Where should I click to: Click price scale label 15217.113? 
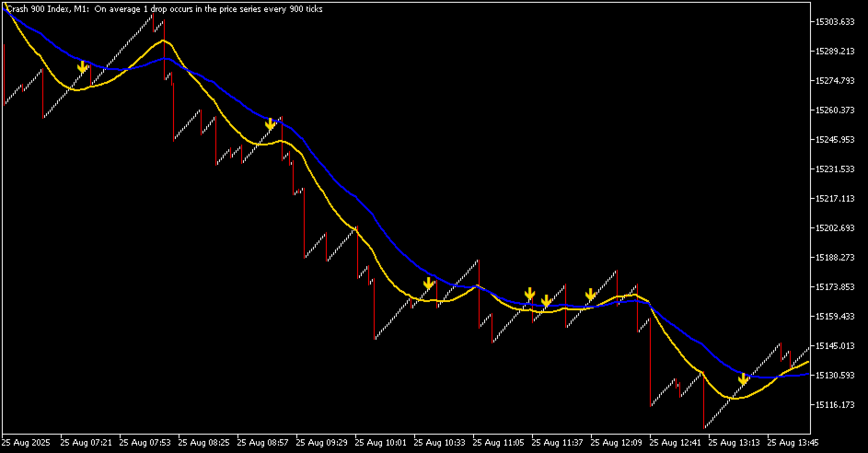click(x=836, y=198)
